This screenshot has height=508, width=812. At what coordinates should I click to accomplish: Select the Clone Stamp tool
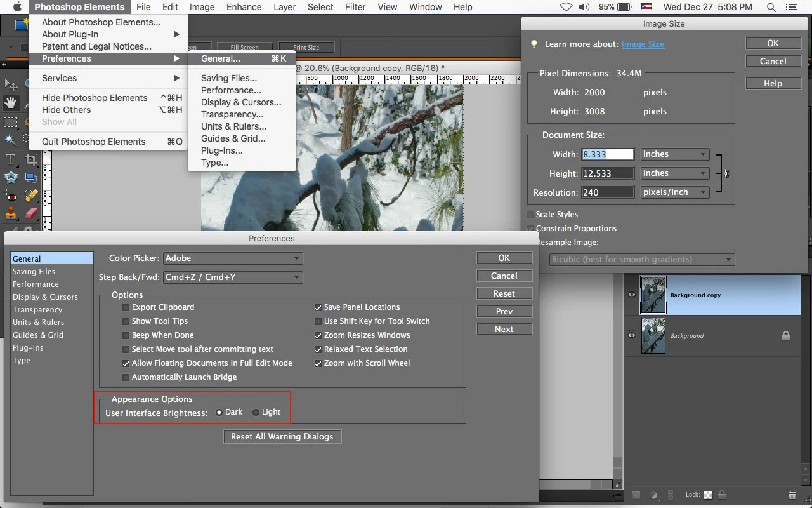tap(11, 213)
